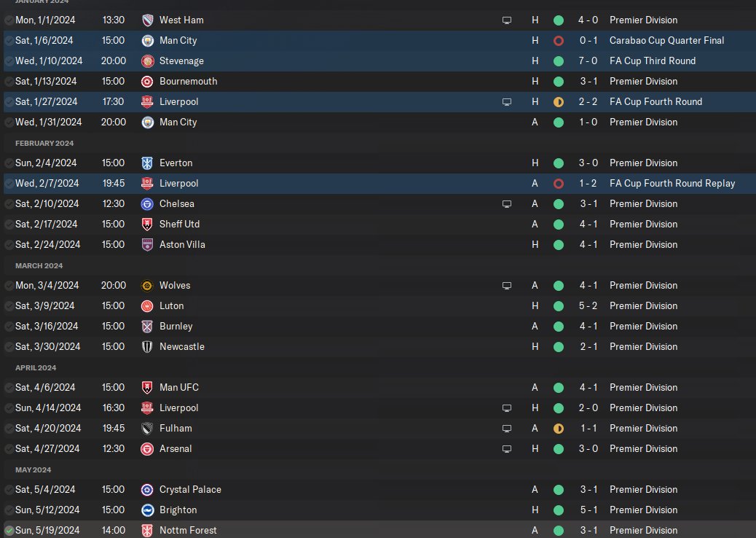This screenshot has width=756, height=538.
Task: View the 7 - 0 Stevenage match result
Action: (588, 61)
